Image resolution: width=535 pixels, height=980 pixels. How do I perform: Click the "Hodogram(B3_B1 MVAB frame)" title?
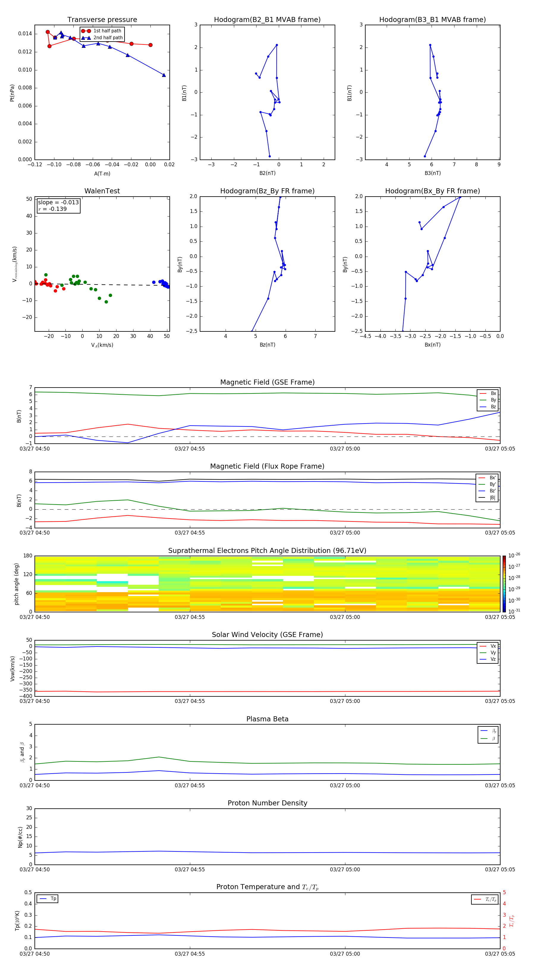[x=432, y=20]
